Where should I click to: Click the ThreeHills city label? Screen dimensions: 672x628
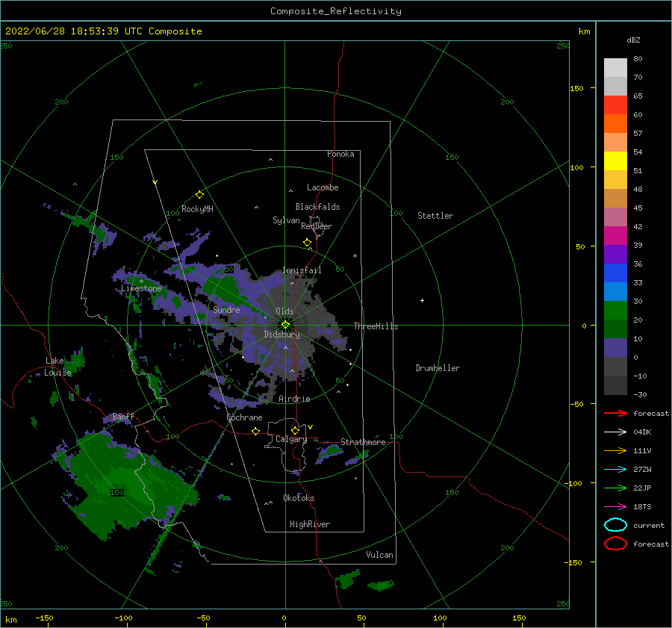tap(376, 326)
